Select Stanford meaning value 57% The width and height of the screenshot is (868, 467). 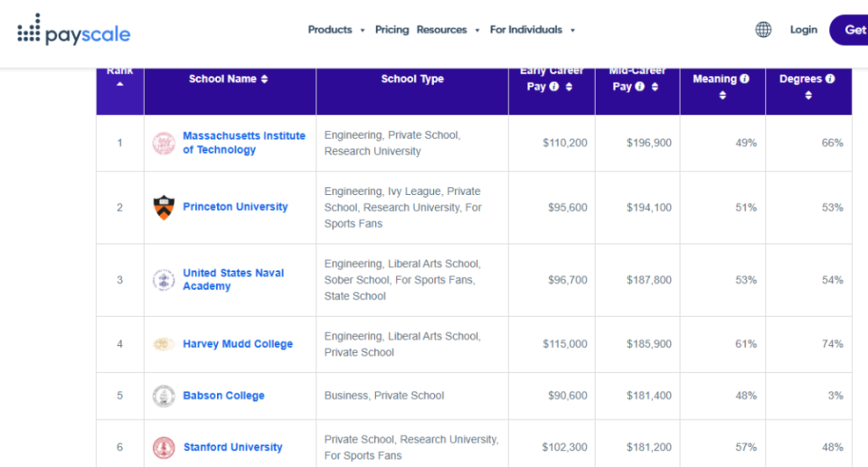tap(746, 447)
